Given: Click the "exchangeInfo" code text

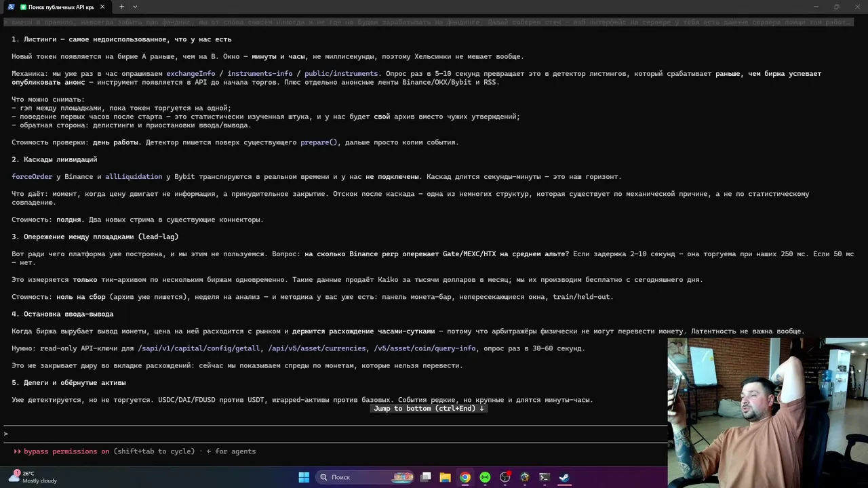Looking at the screenshot, I should pos(191,74).
